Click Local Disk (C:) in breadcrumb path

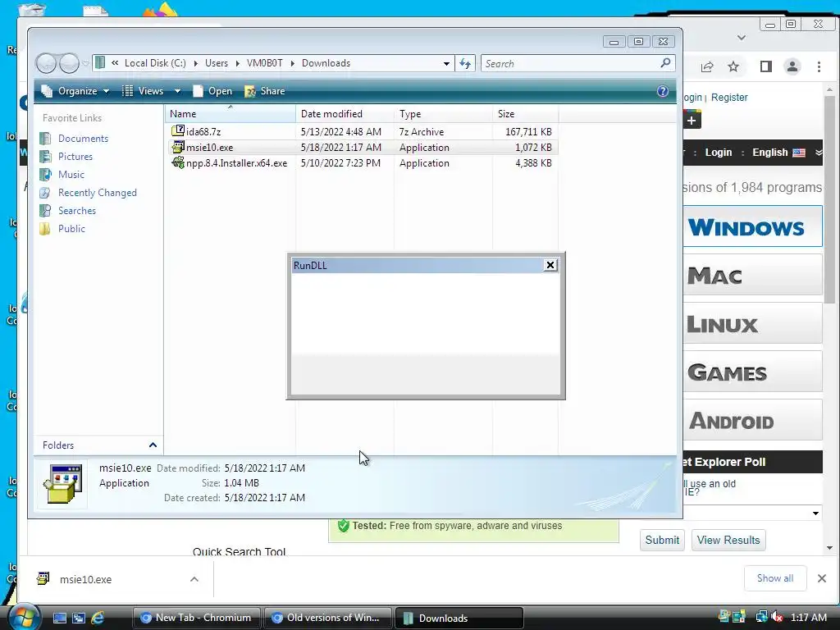pyautogui.click(x=155, y=63)
